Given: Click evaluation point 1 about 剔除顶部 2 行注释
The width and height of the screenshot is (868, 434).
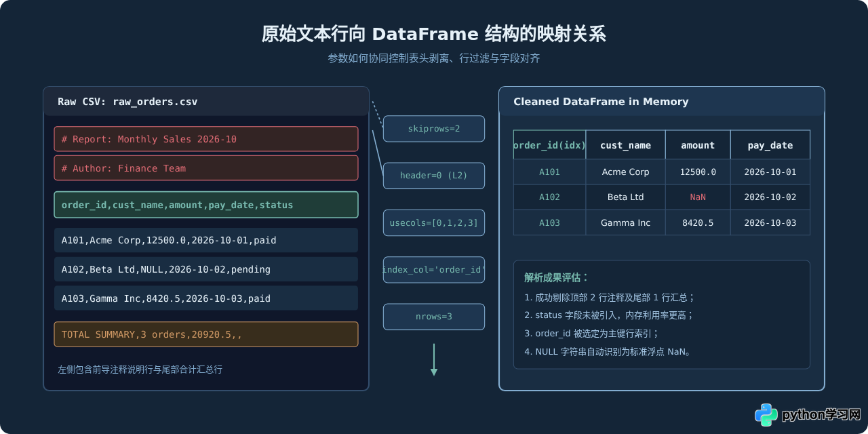Looking at the screenshot, I should pos(610,297).
